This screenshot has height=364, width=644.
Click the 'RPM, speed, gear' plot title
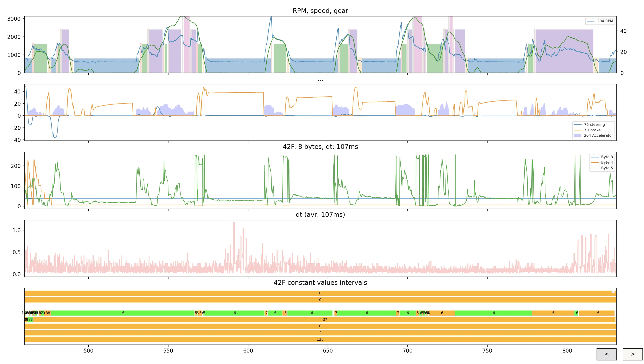point(320,11)
